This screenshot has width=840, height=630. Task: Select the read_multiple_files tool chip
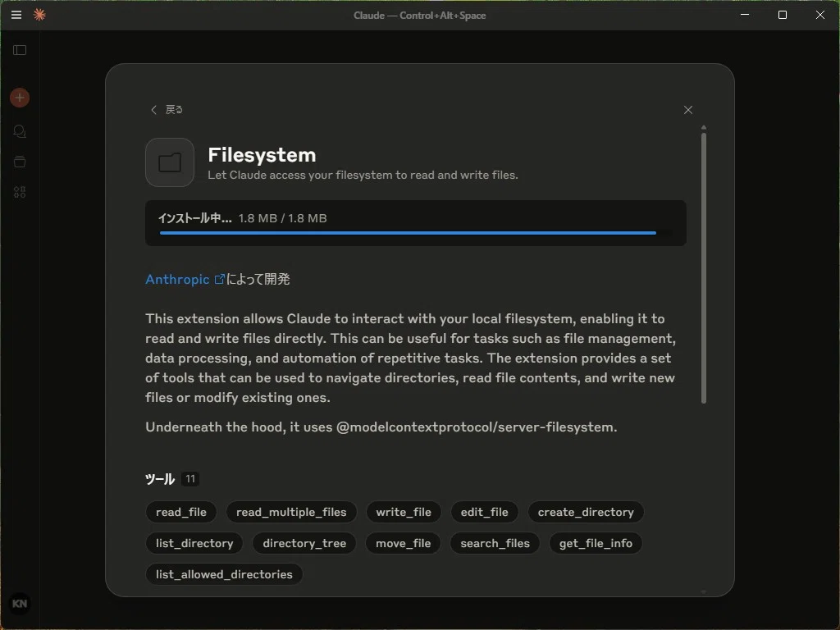291,512
